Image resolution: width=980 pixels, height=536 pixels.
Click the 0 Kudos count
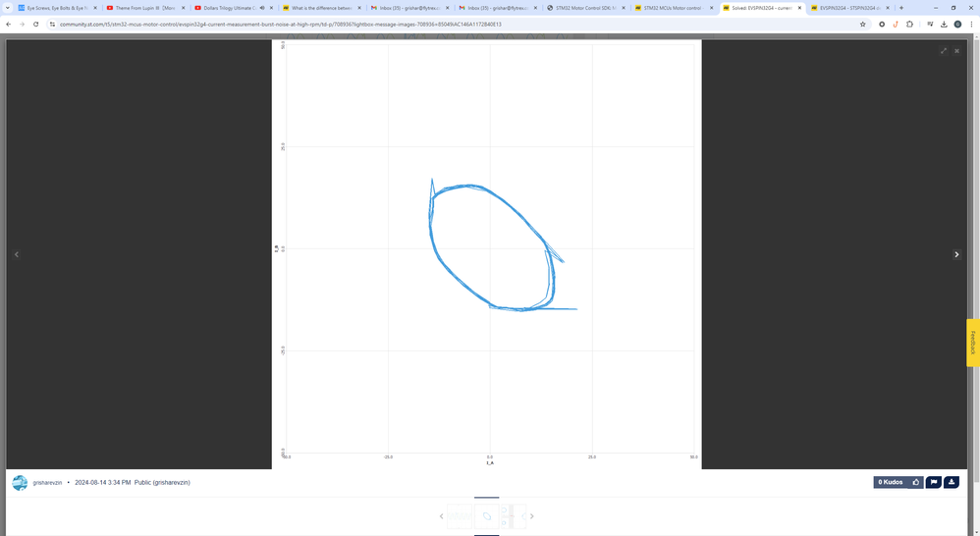[x=891, y=482]
